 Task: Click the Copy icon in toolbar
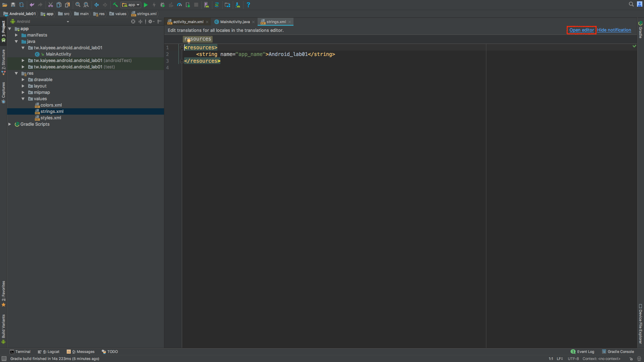[x=59, y=5]
